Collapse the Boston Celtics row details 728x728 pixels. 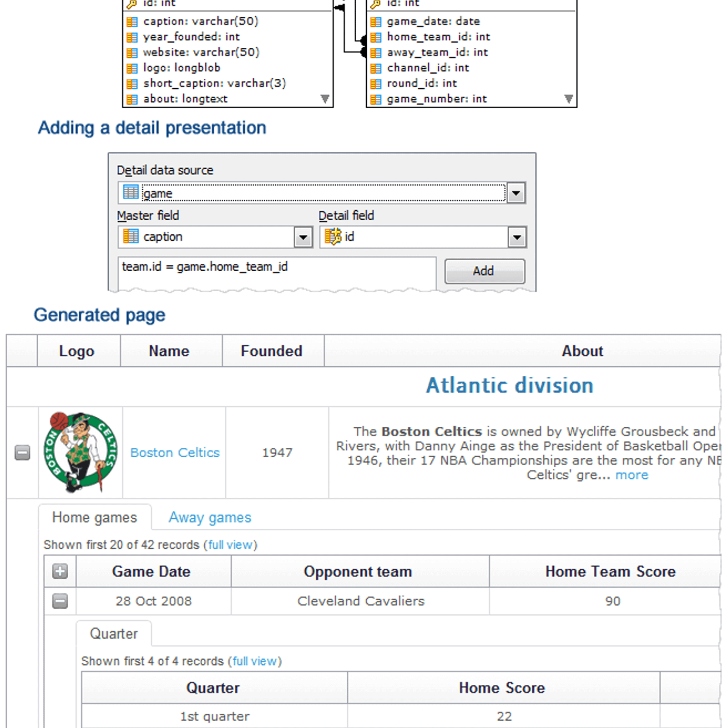tap(22, 453)
